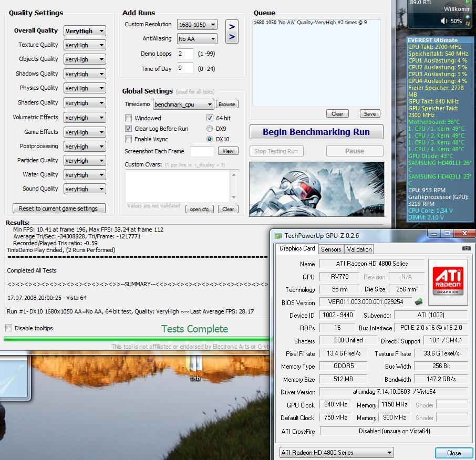Open the Objects Quality dropdown
The image size is (476, 460).
pos(85,59)
